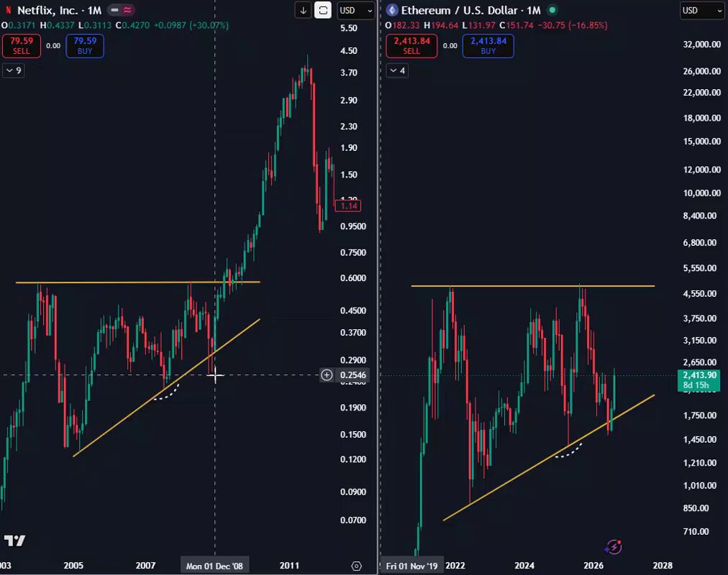This screenshot has width=728, height=575.
Task: Expand the 4 indicators legend on Ethereum chart
Action: tap(397, 70)
